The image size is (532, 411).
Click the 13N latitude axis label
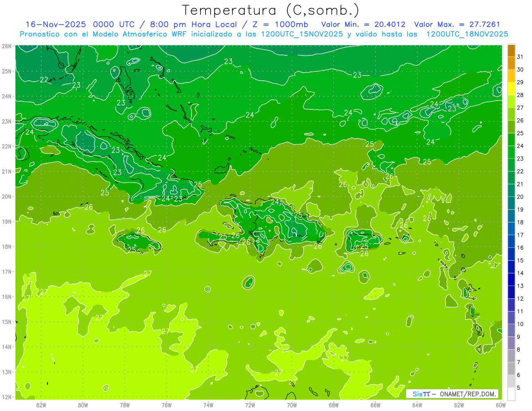[6, 372]
